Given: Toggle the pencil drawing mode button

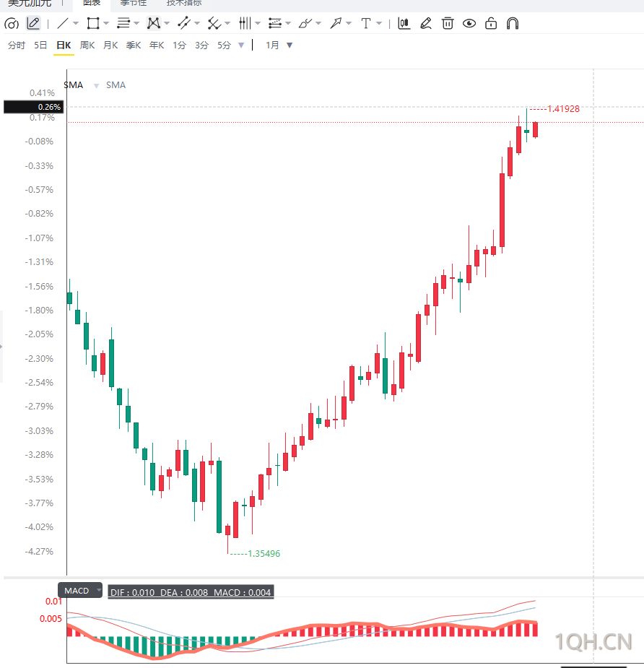Looking at the screenshot, I should click(x=33, y=23).
